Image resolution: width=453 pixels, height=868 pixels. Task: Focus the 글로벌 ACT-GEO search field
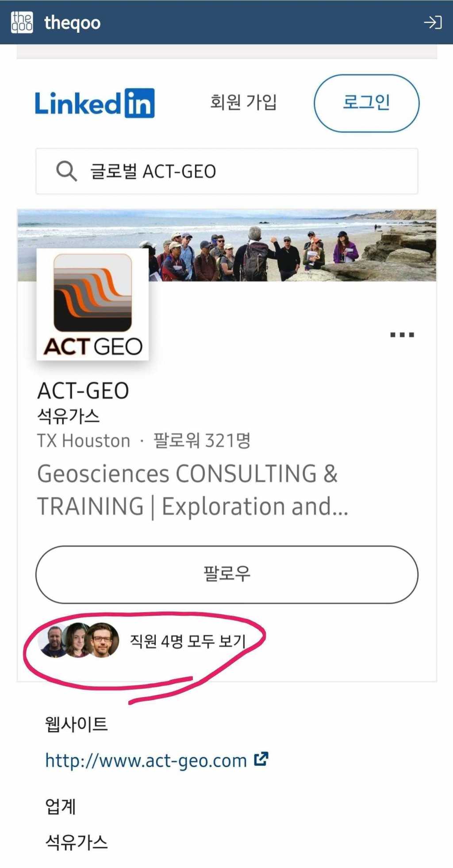(227, 171)
